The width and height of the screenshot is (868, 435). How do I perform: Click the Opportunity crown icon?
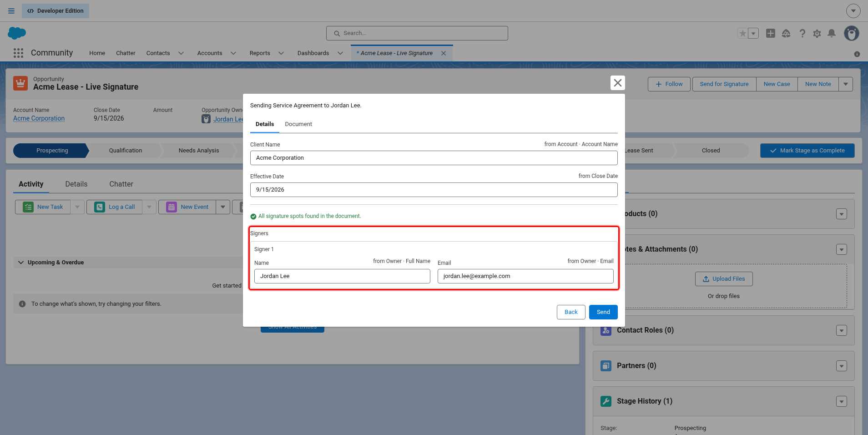click(20, 83)
